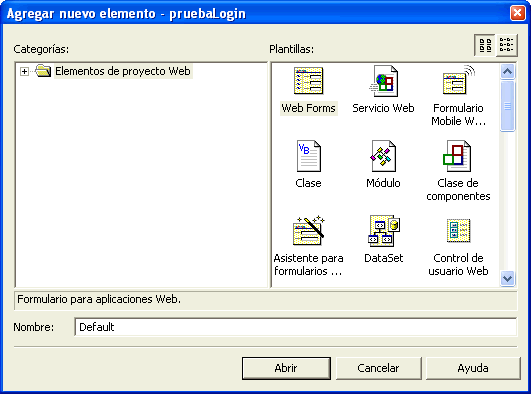The width and height of the screenshot is (531, 394).
Task: Switch templates to large icons view
Action: (x=485, y=45)
